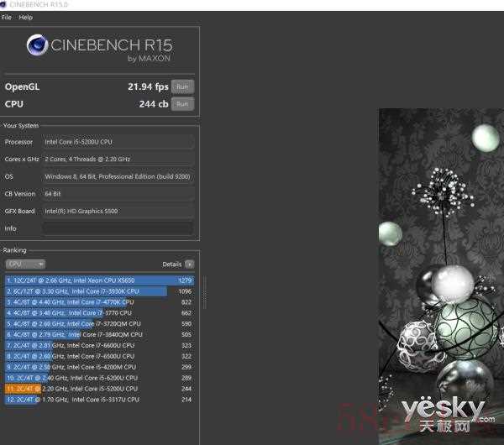The width and height of the screenshot is (504, 445).
Task: Select ranking row Intel Core i5-3317U
Action: pos(99,400)
